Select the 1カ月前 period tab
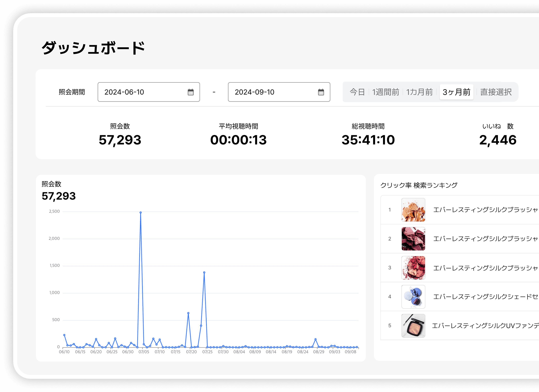 [x=419, y=92]
